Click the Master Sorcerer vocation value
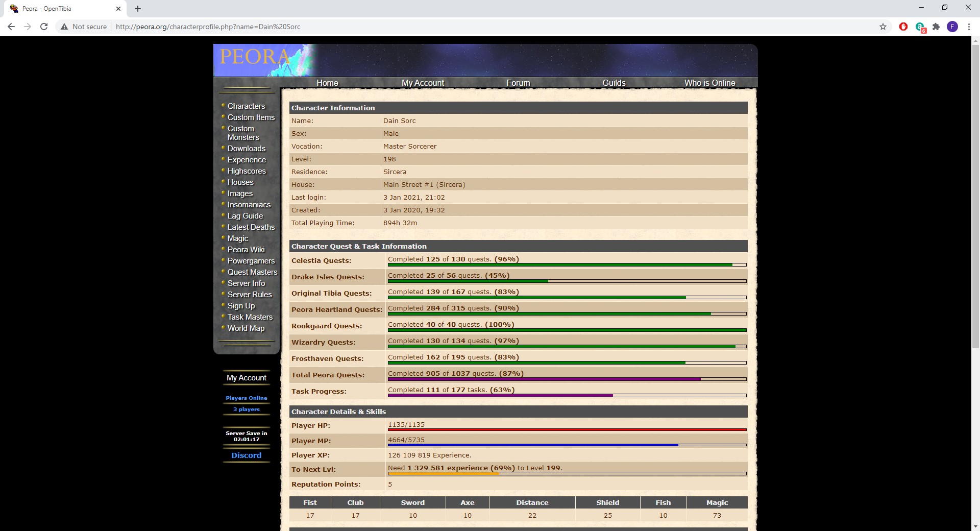The width and height of the screenshot is (980, 531). point(410,146)
